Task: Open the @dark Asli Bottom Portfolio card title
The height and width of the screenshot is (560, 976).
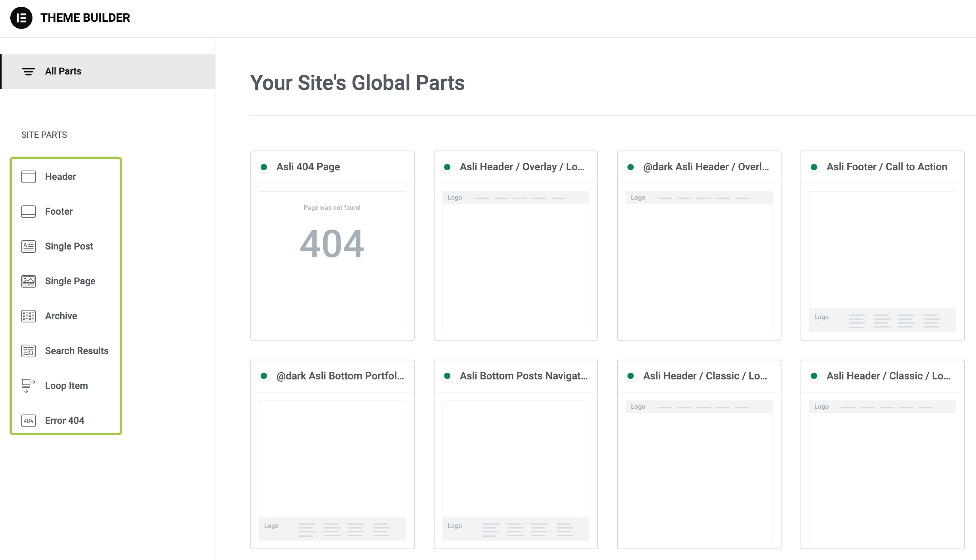Action: click(x=340, y=376)
